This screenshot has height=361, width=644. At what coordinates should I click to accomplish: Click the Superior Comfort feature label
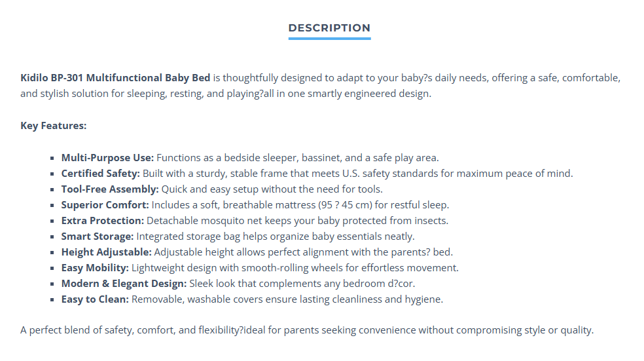coord(105,205)
